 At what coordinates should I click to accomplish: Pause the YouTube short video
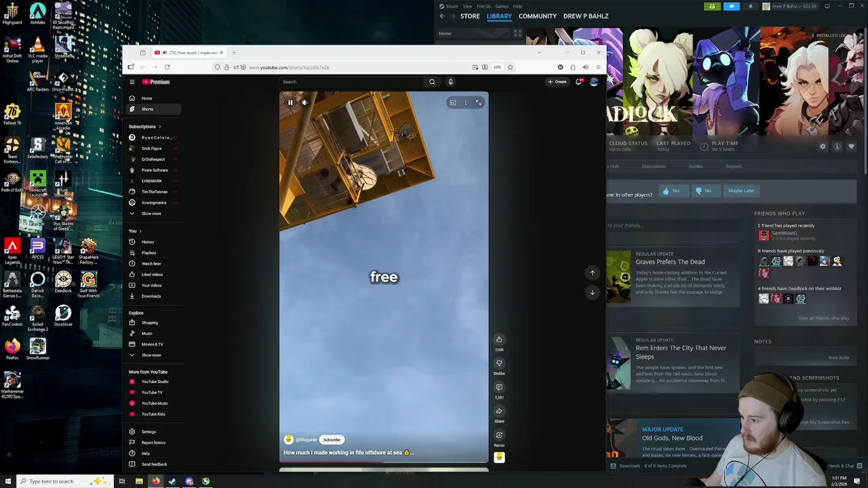tap(290, 102)
